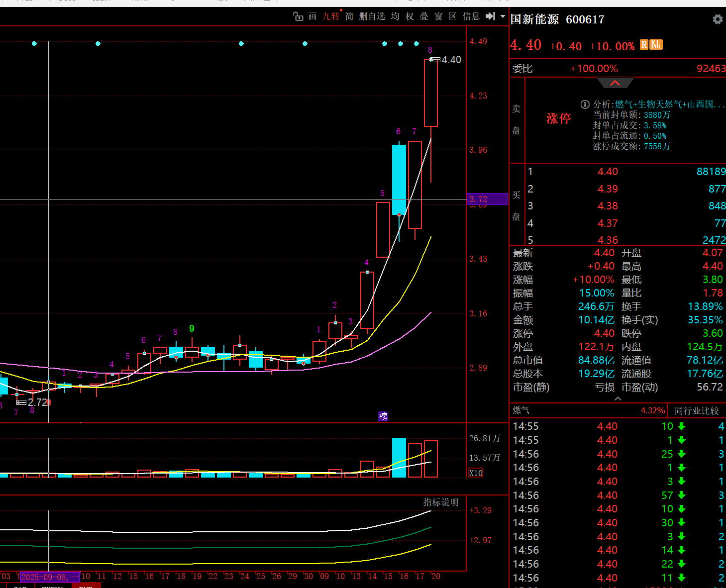Viewport: 726px width, 588px height.
Task: Select buy level 5 price 4.36
Action: coord(608,240)
